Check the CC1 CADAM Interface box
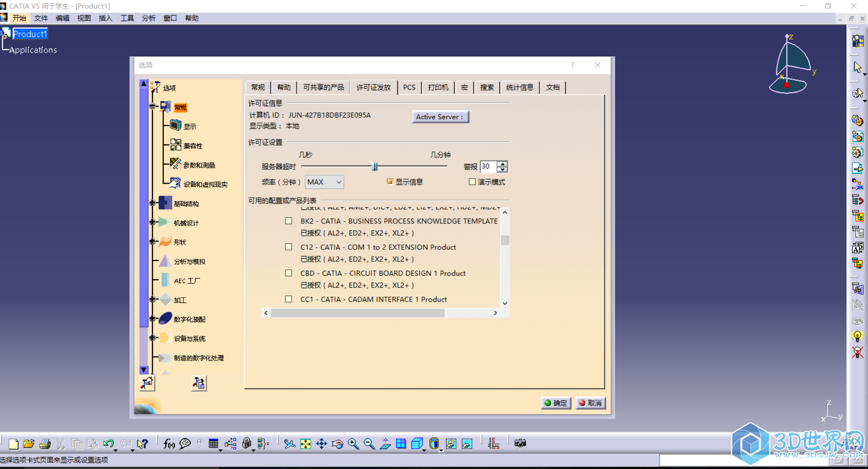The width and height of the screenshot is (868, 469). pos(289,299)
